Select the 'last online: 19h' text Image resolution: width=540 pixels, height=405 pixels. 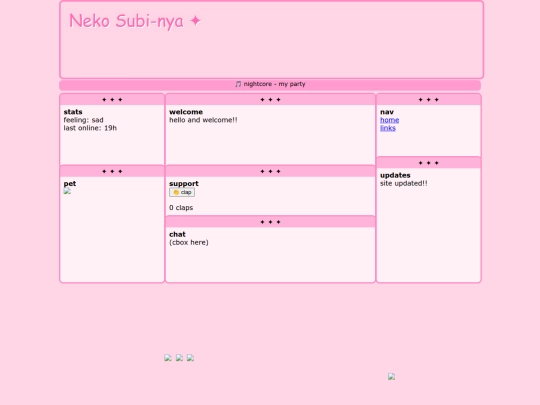pos(90,128)
